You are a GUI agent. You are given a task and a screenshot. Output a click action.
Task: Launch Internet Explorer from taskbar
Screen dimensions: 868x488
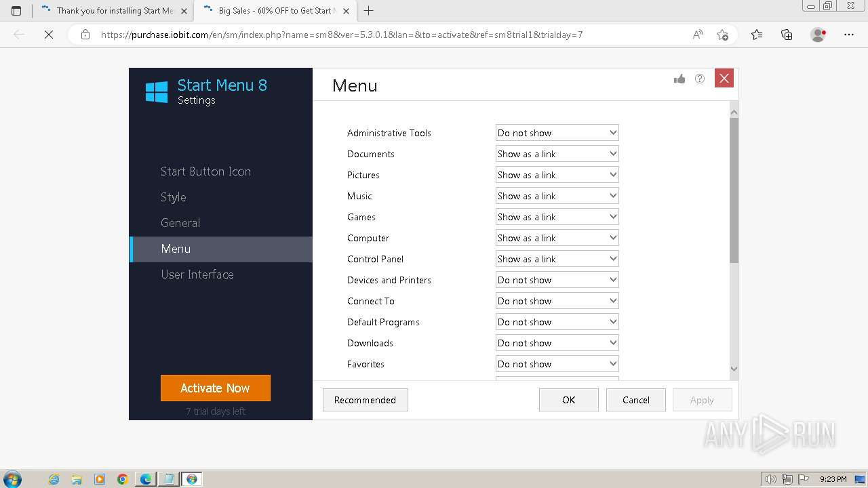54,479
